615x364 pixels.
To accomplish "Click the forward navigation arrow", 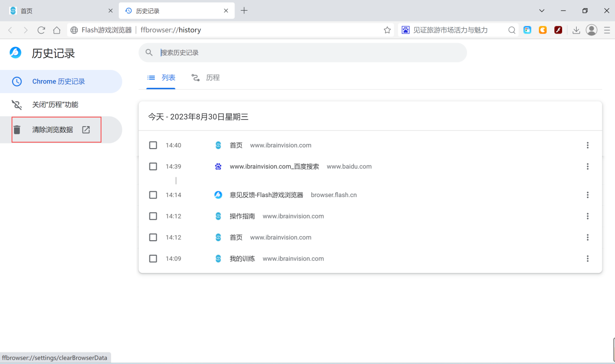I will click(26, 30).
